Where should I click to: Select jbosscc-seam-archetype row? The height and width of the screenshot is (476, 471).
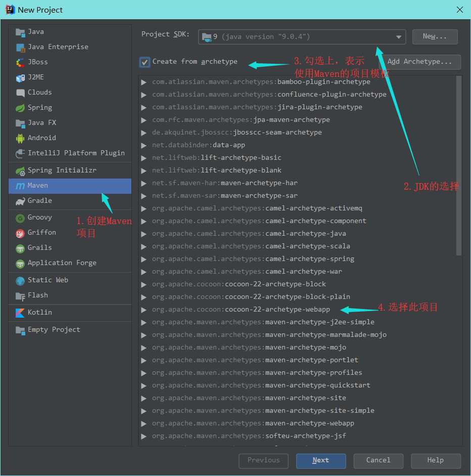click(x=297, y=133)
